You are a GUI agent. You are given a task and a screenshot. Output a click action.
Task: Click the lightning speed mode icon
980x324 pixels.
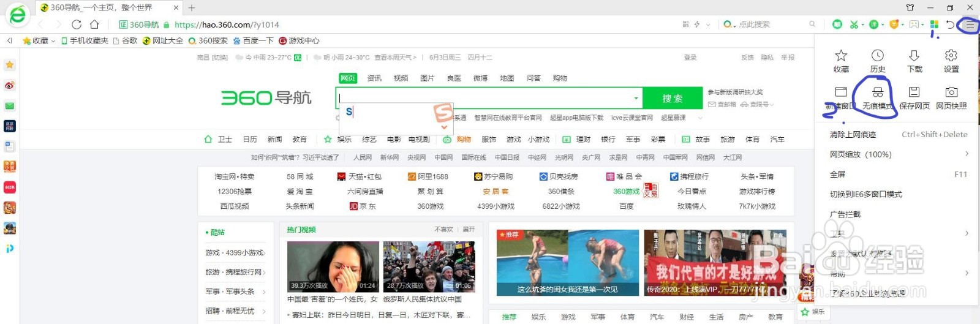pos(697,24)
